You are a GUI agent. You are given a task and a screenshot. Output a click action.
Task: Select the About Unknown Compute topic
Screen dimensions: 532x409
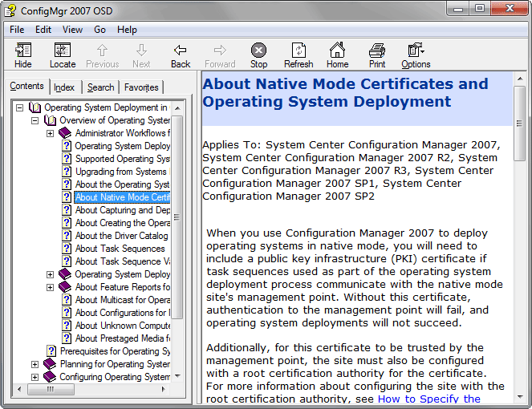click(122, 326)
